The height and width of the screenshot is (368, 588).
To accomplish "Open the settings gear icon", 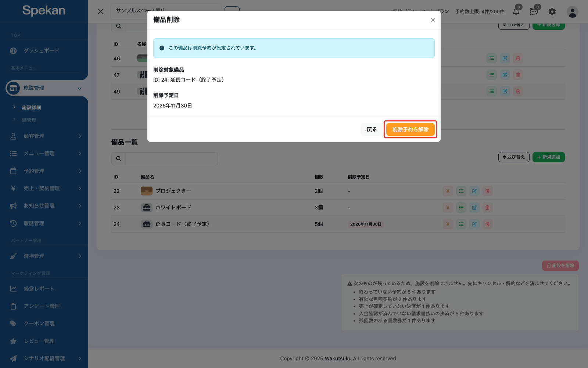I will pos(552,12).
